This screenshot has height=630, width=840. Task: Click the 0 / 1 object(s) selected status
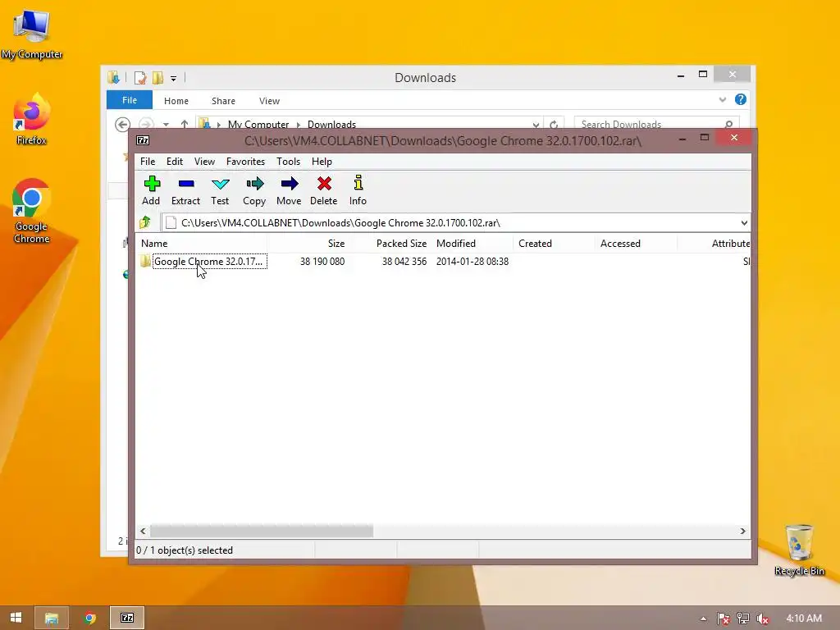click(x=185, y=550)
